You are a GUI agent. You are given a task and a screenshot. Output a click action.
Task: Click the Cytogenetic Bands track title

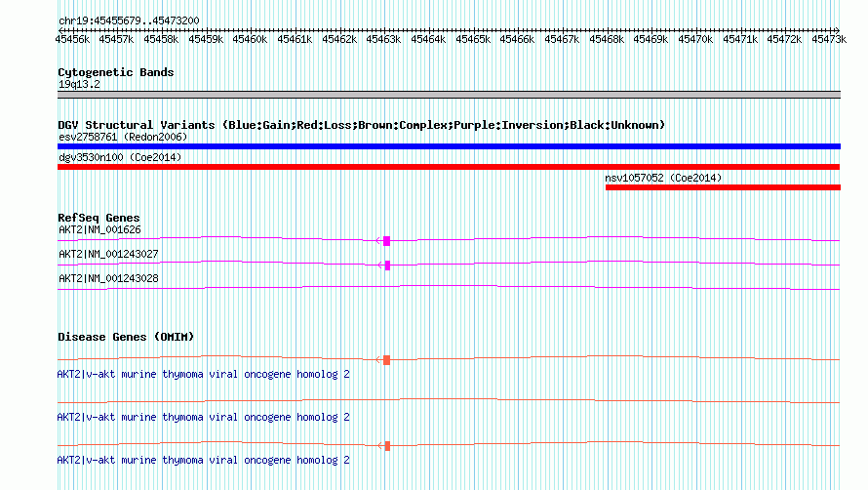116,72
